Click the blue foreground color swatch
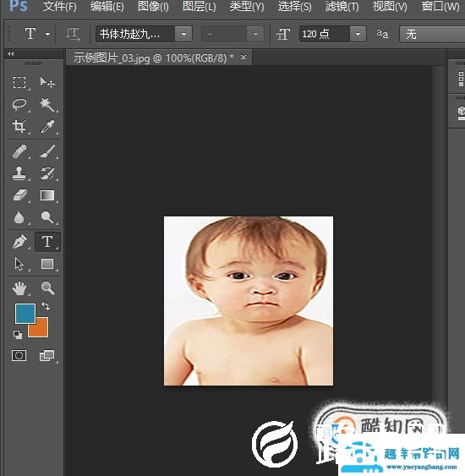This screenshot has height=476, width=465. click(x=25, y=313)
